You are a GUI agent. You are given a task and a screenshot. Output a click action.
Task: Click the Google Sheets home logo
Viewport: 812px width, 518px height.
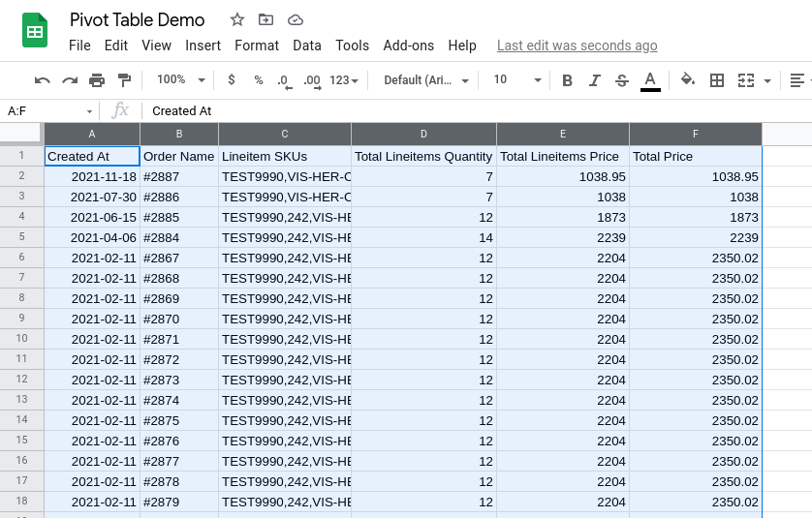click(36, 31)
